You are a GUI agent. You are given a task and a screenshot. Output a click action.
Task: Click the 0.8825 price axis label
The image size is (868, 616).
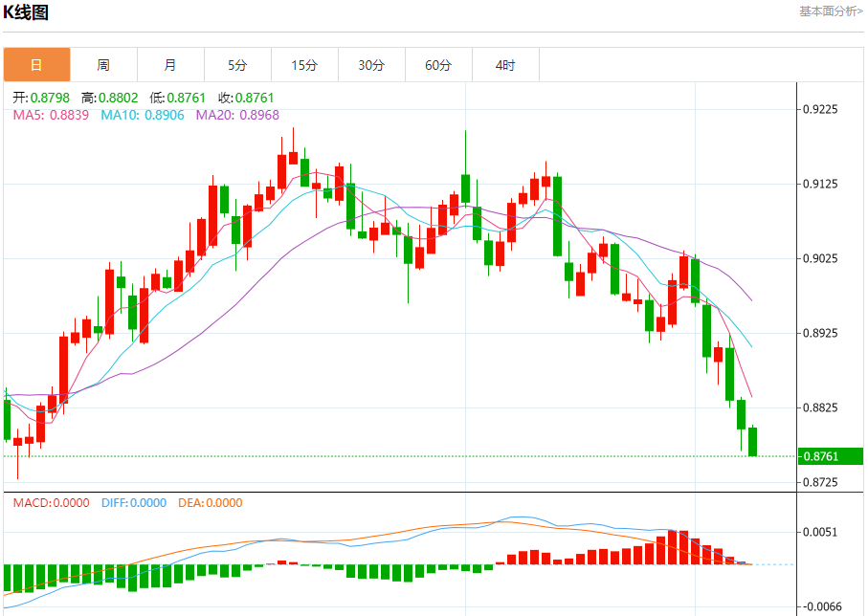820,407
